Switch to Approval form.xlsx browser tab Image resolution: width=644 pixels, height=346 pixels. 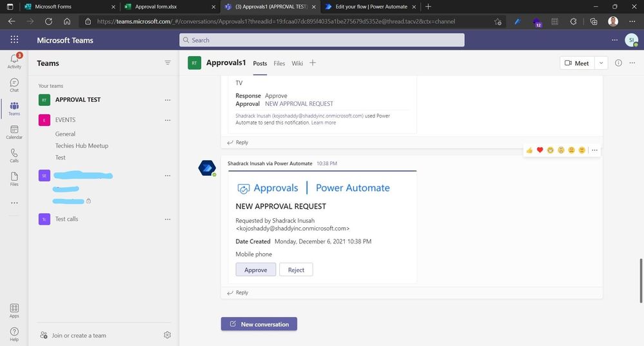point(169,6)
